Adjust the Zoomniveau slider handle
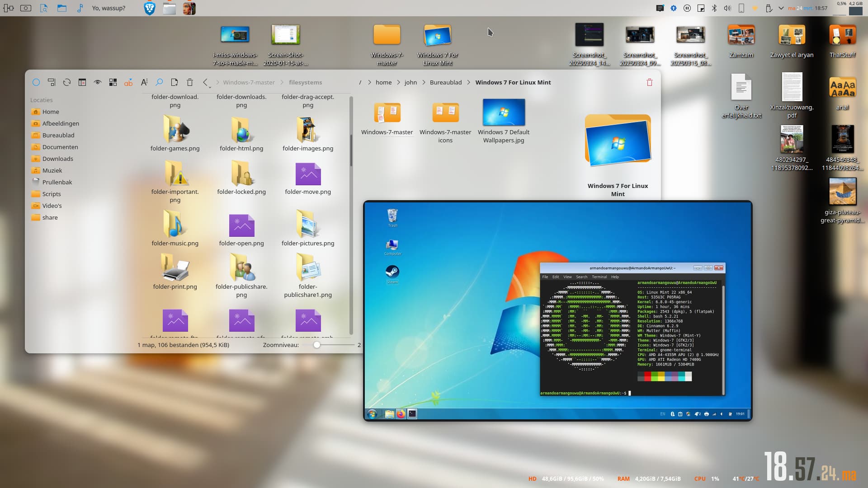868x488 pixels. (x=317, y=345)
